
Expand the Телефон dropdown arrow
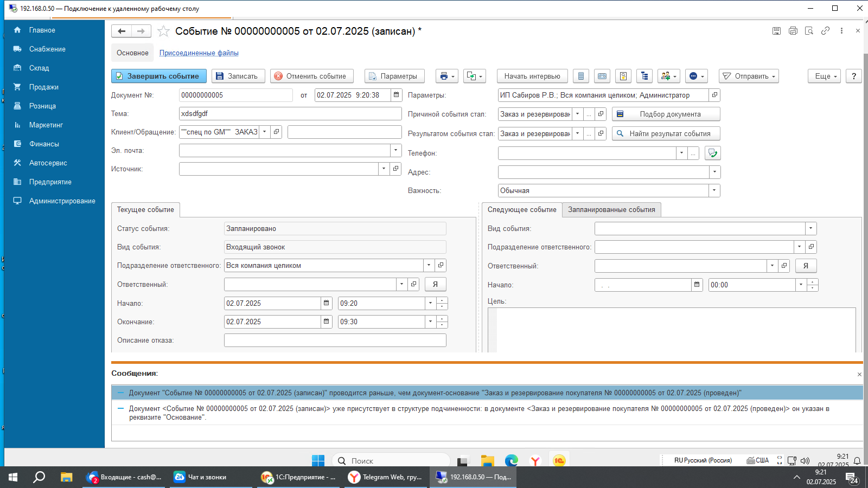(681, 153)
